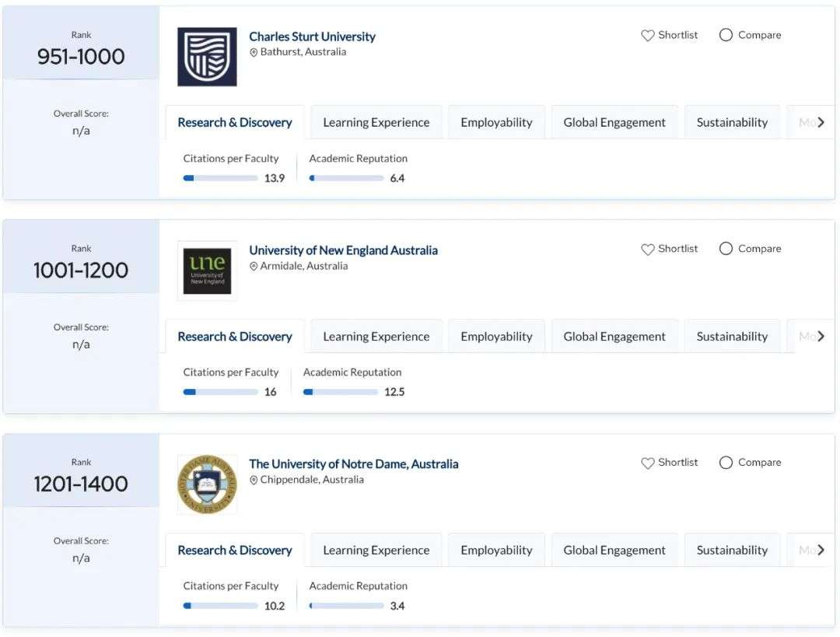Click location pin beside Bathurst, Australia

[254, 53]
